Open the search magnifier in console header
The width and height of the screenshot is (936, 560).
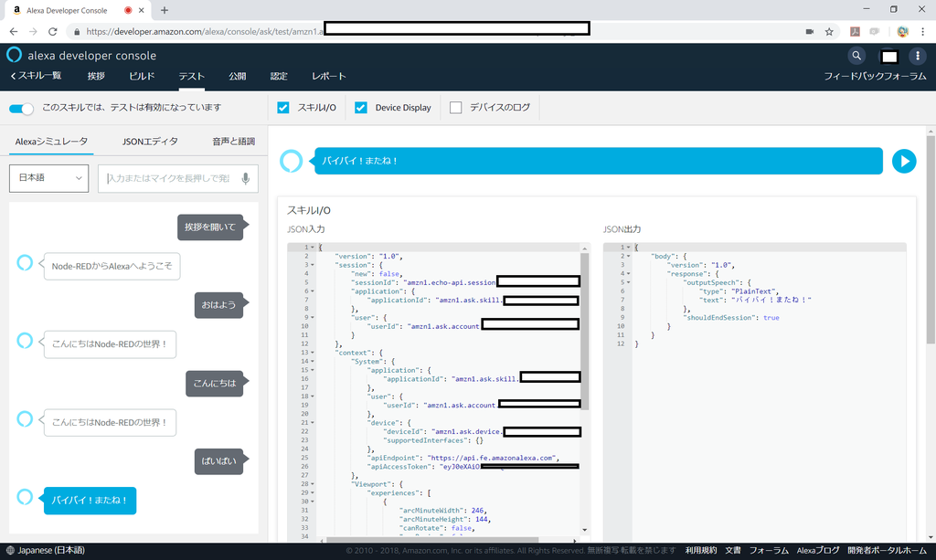(x=856, y=56)
